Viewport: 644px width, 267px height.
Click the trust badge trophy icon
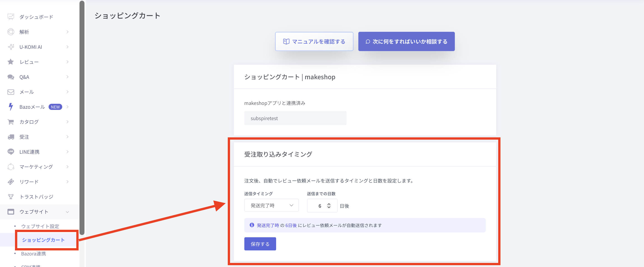(11, 197)
